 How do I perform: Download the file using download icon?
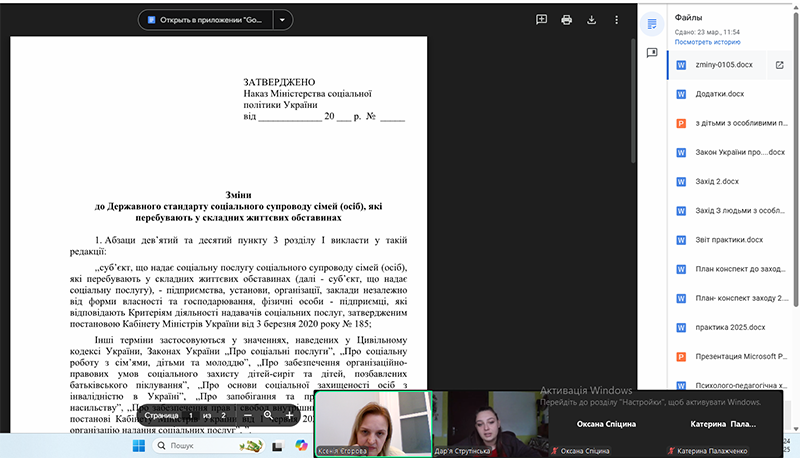point(591,20)
